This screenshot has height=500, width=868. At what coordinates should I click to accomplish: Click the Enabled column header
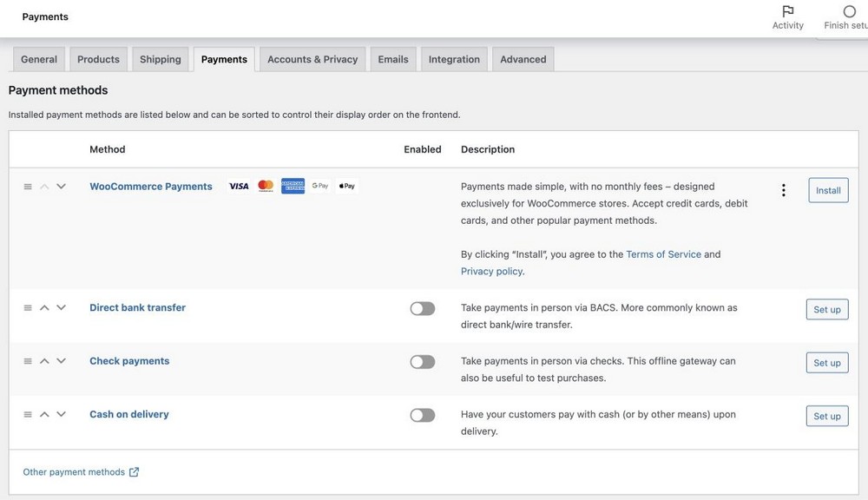tap(423, 149)
